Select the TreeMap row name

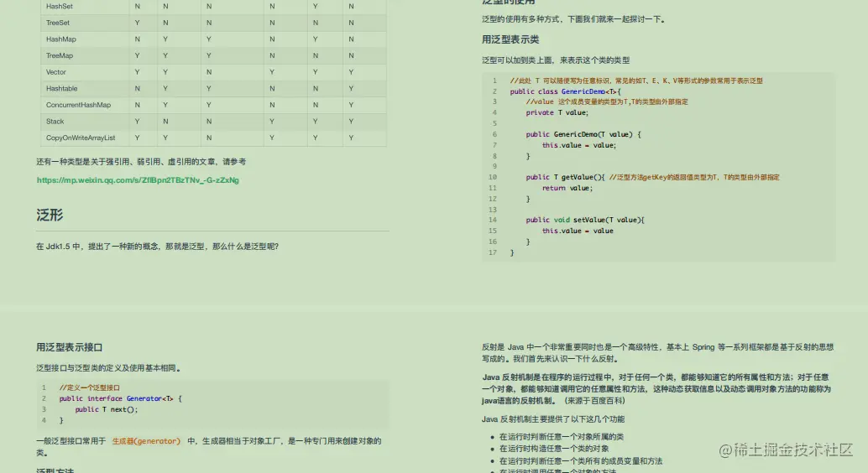tap(60, 55)
